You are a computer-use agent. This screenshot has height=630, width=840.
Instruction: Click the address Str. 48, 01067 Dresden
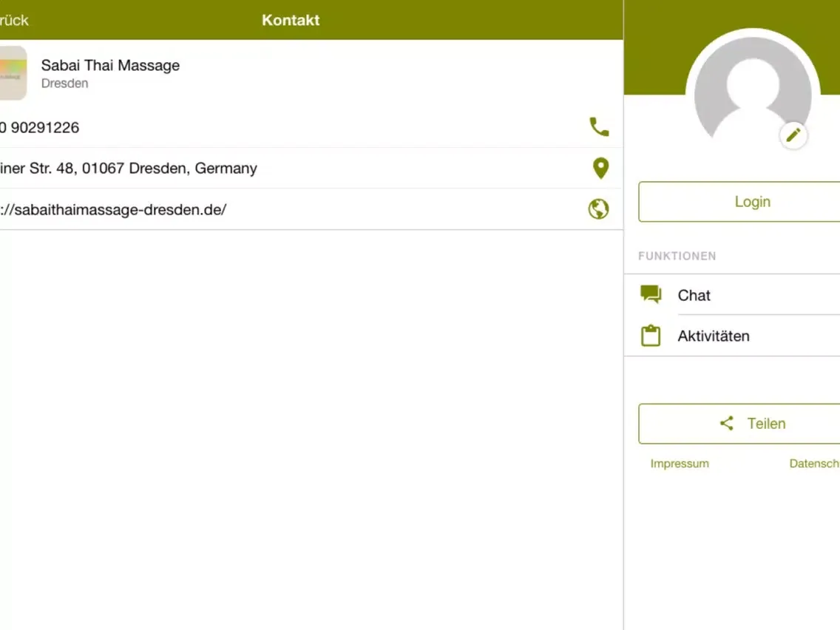tap(129, 168)
